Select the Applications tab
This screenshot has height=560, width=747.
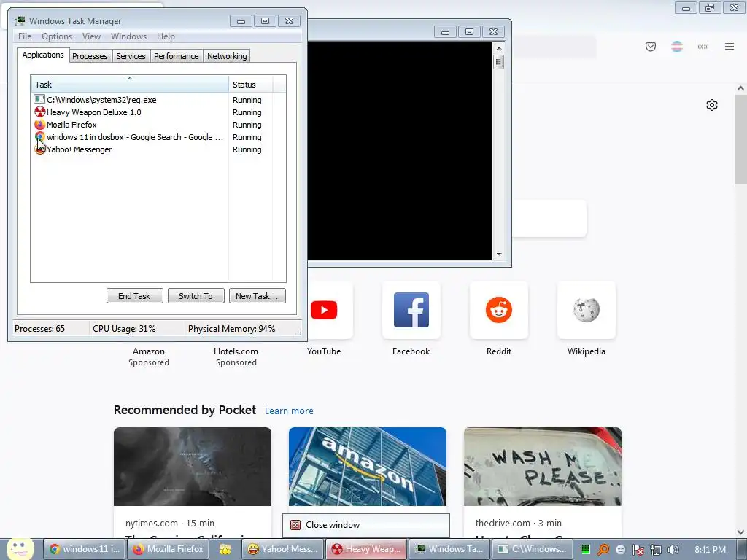(43, 55)
